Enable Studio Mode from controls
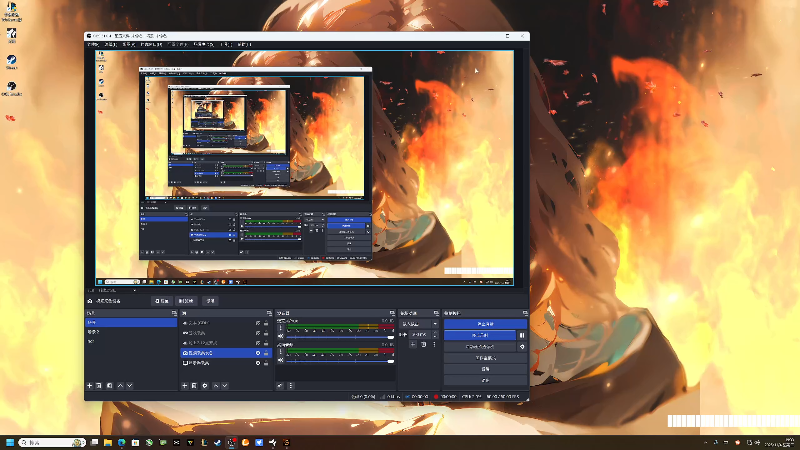This screenshot has height=450, width=800. pos(485,358)
